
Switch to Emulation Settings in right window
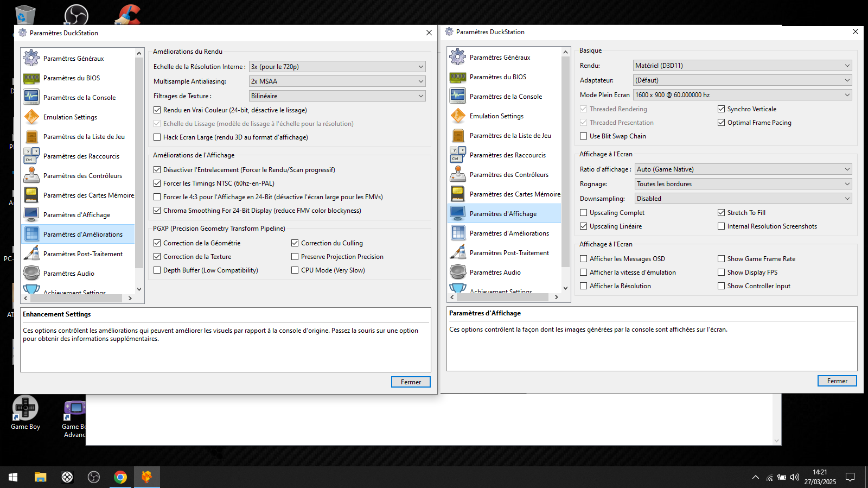pos(496,116)
